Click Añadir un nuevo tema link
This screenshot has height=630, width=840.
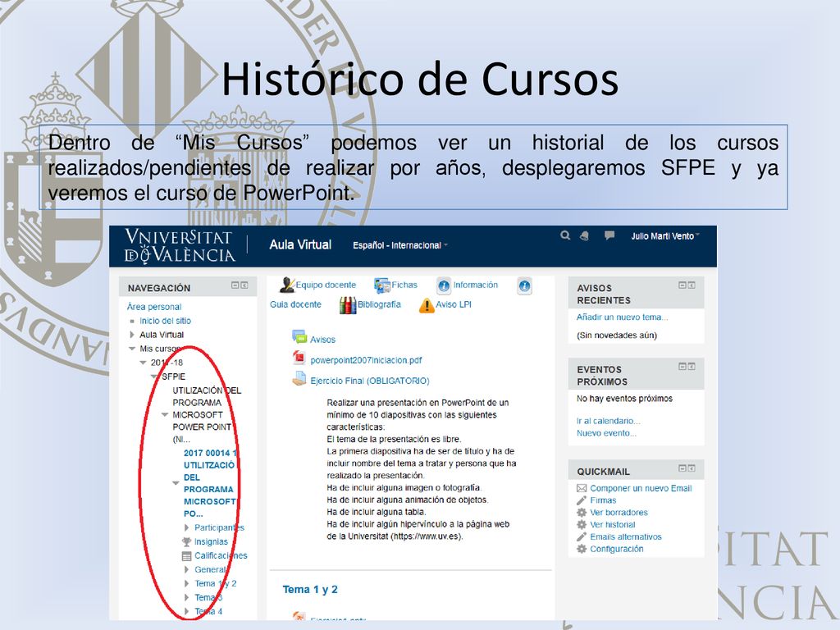click(x=622, y=317)
